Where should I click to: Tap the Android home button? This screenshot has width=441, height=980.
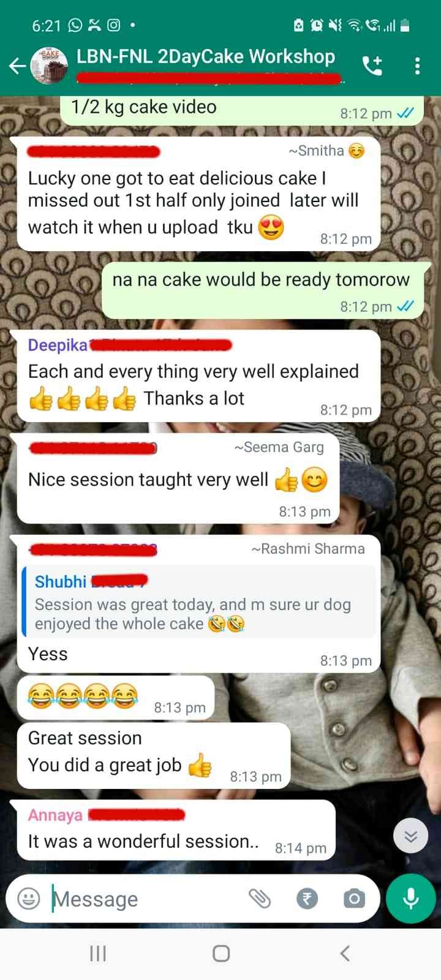(221, 953)
